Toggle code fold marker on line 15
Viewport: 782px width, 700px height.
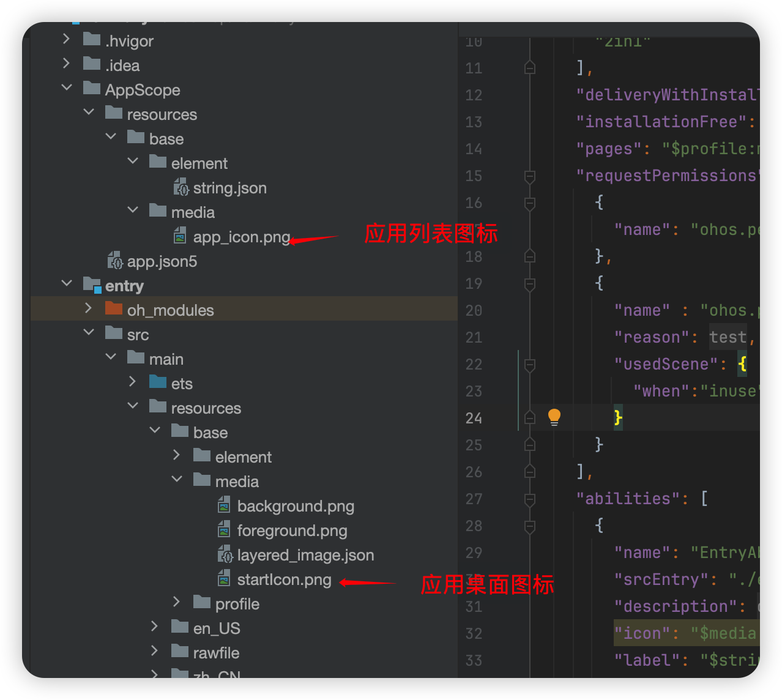[530, 176]
